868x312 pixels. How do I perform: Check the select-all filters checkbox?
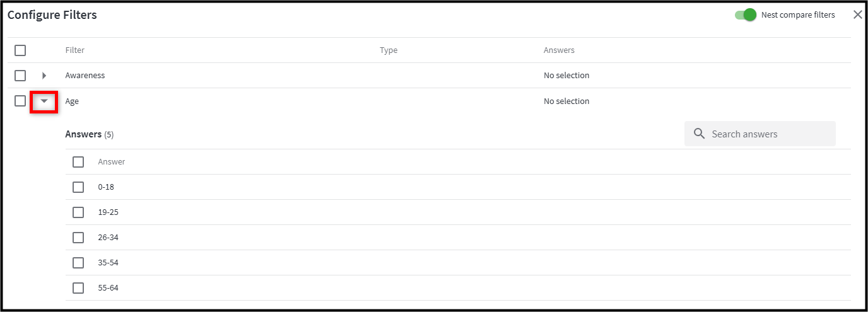pos(20,50)
